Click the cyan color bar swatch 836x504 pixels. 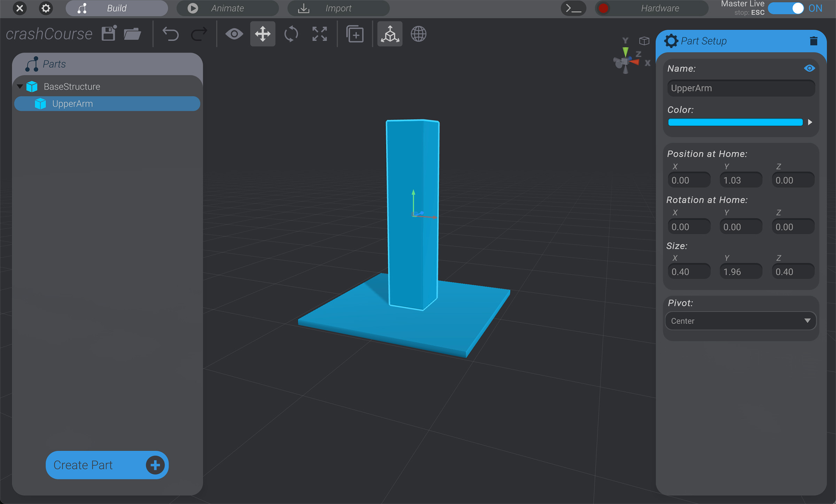tap(735, 122)
